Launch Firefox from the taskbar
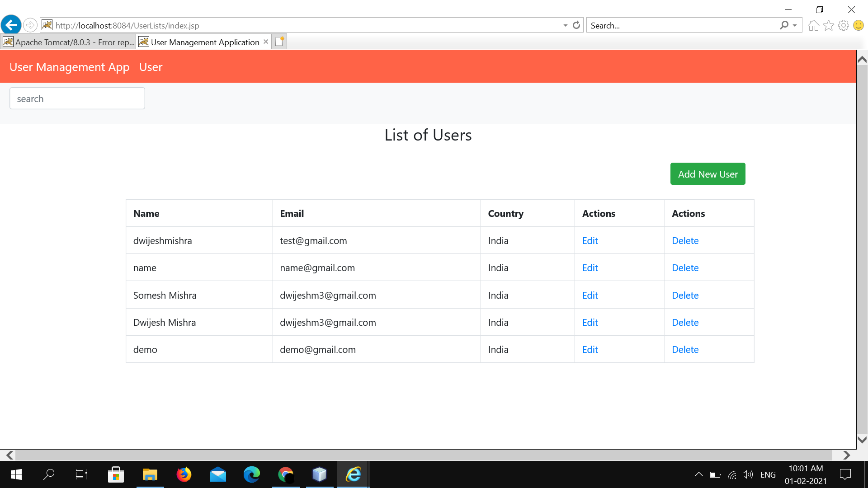This screenshot has width=868, height=488. pyautogui.click(x=184, y=474)
